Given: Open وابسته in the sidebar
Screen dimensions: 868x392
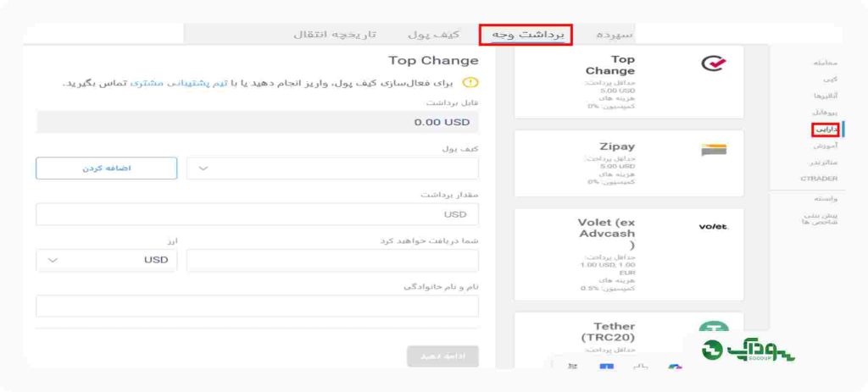Looking at the screenshot, I should [826, 198].
